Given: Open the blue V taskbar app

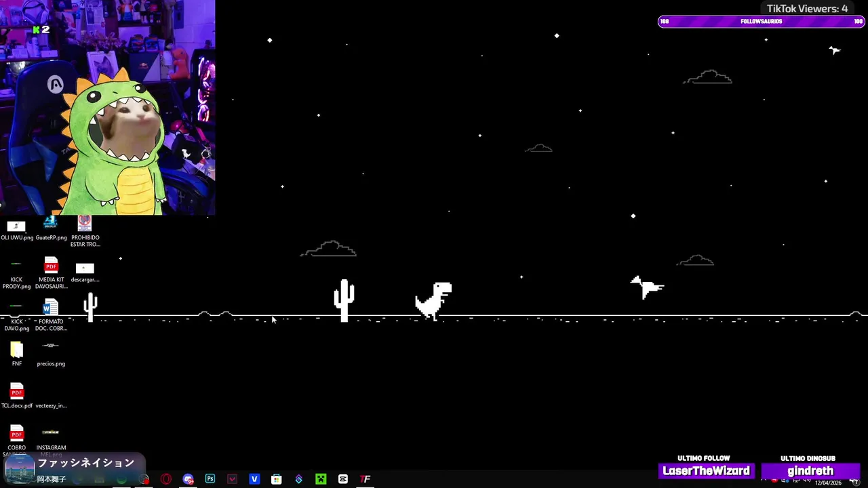Looking at the screenshot, I should click(254, 479).
